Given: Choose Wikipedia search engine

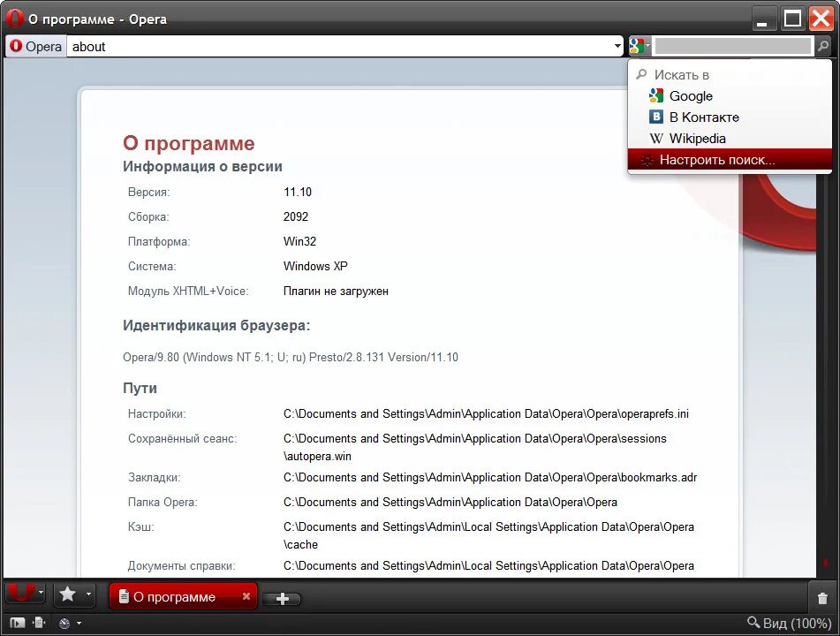Looking at the screenshot, I should (x=730, y=138).
